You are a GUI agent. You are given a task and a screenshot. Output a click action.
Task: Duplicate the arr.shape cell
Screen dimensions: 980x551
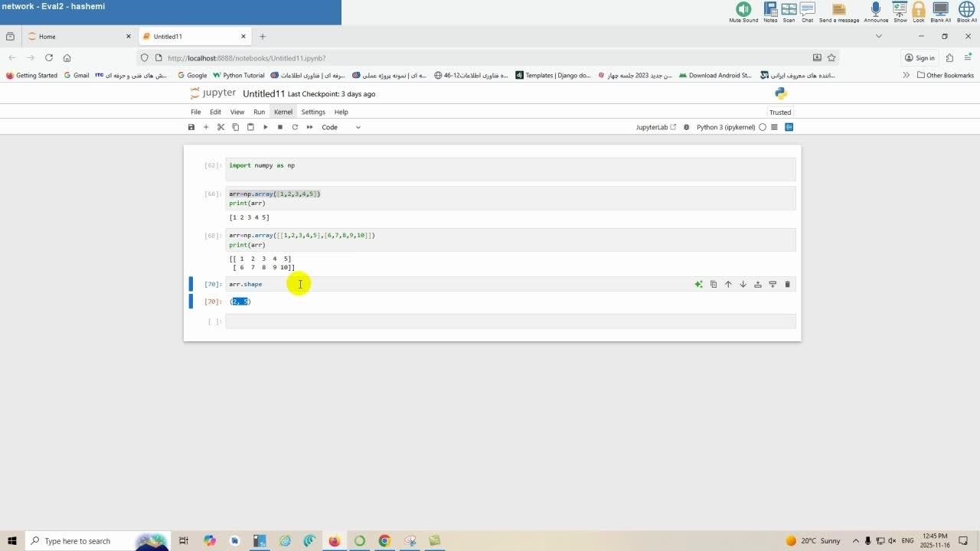coord(714,285)
